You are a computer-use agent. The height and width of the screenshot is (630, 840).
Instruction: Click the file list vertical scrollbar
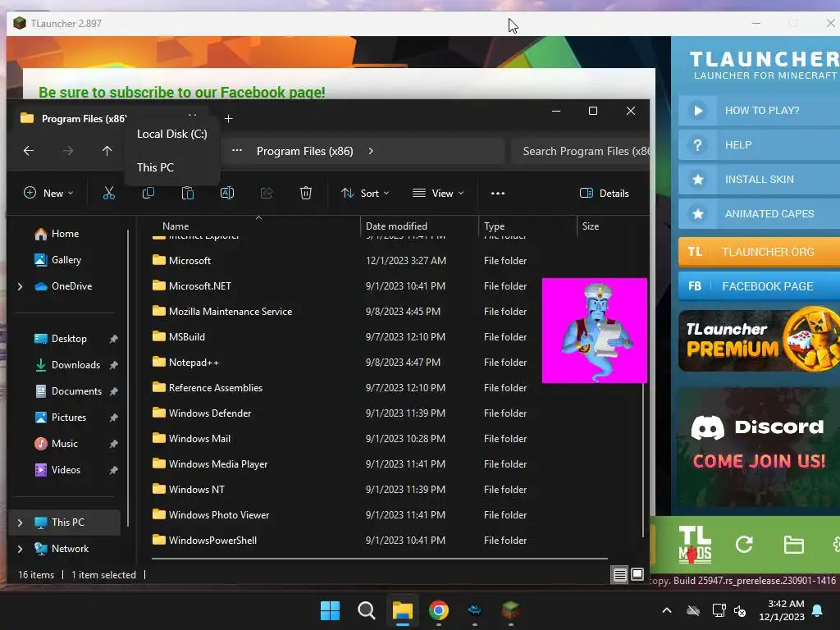pyautogui.click(x=643, y=459)
